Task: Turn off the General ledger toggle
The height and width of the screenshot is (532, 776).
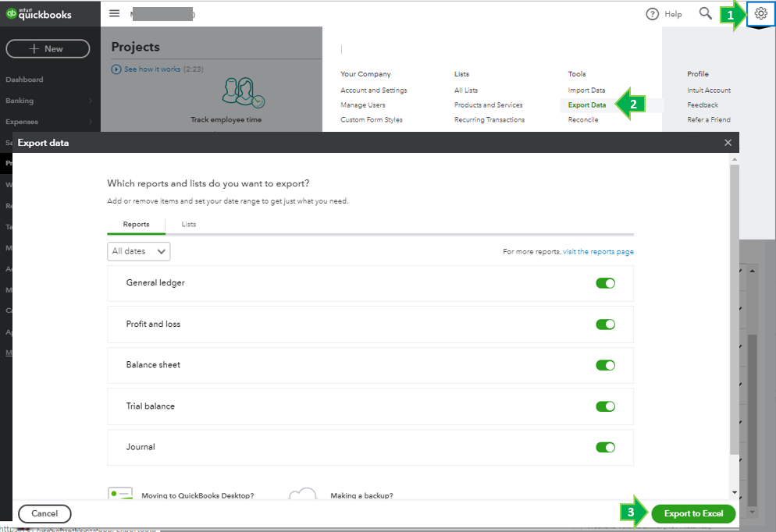Action: [x=605, y=283]
